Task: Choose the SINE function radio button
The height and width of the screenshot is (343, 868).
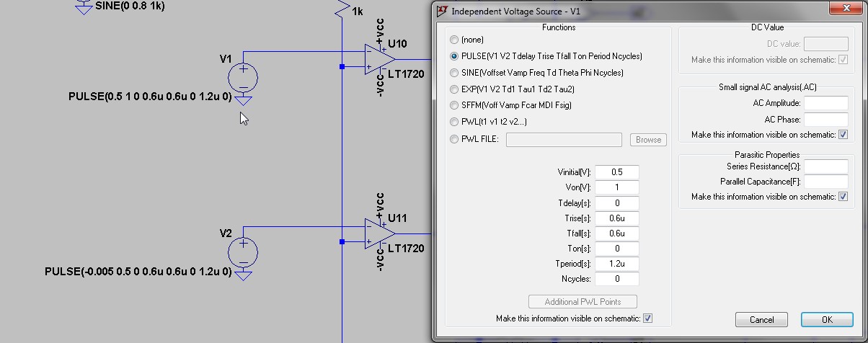Action: click(x=453, y=73)
